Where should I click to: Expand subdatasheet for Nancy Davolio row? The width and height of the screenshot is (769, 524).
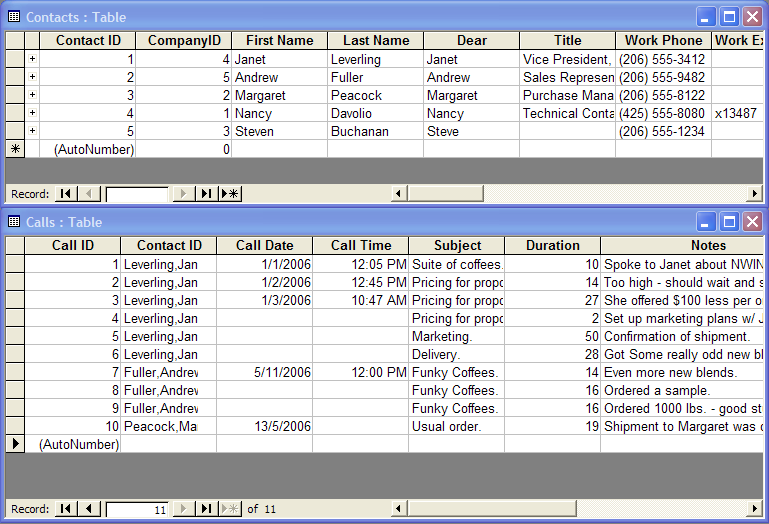[32, 114]
